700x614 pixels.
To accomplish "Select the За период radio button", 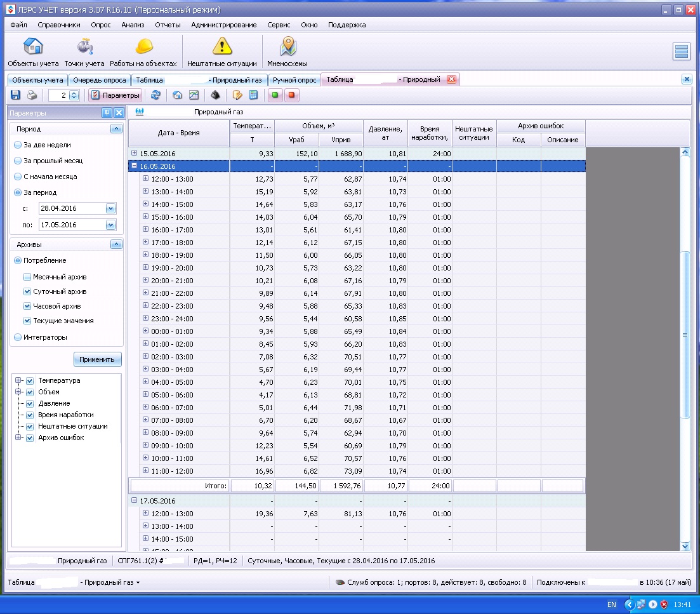I will (x=18, y=192).
